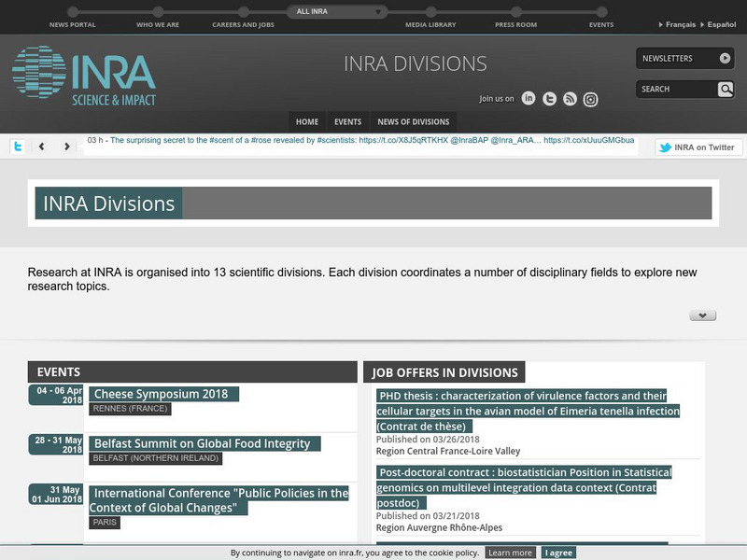Click the Twitter icon beside Join us on
The height and width of the screenshot is (560, 747).
pos(550,99)
